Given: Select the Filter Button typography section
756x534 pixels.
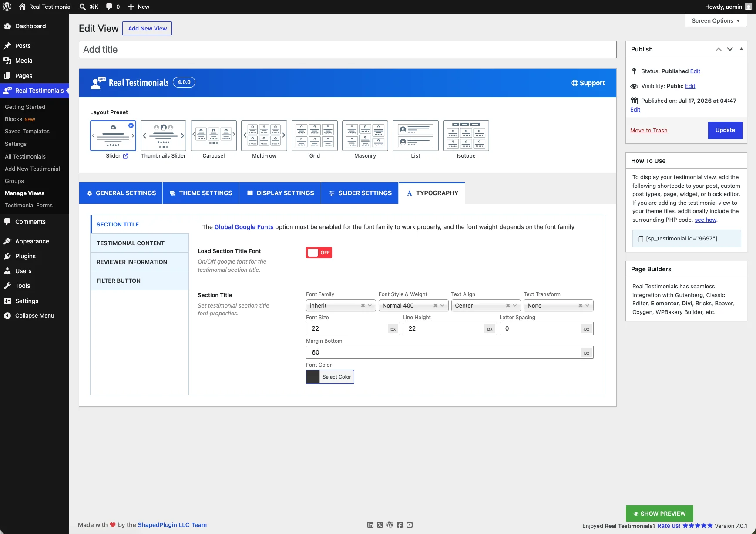Looking at the screenshot, I should coord(139,281).
